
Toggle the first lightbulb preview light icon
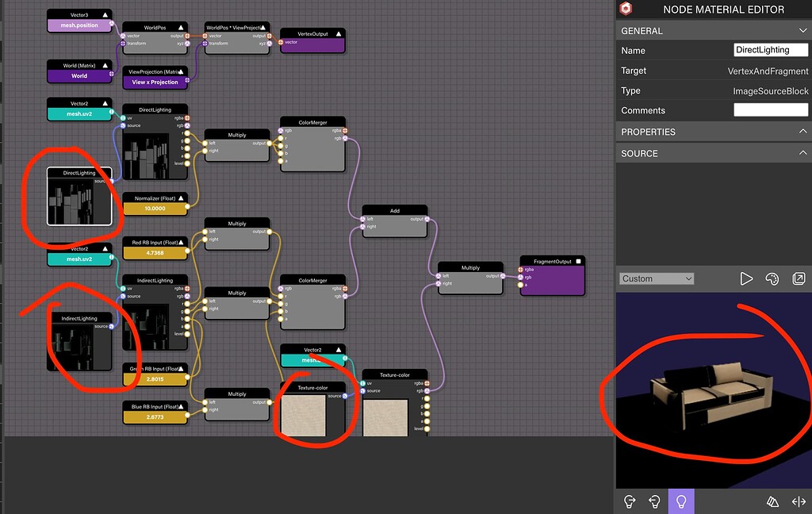click(x=629, y=501)
